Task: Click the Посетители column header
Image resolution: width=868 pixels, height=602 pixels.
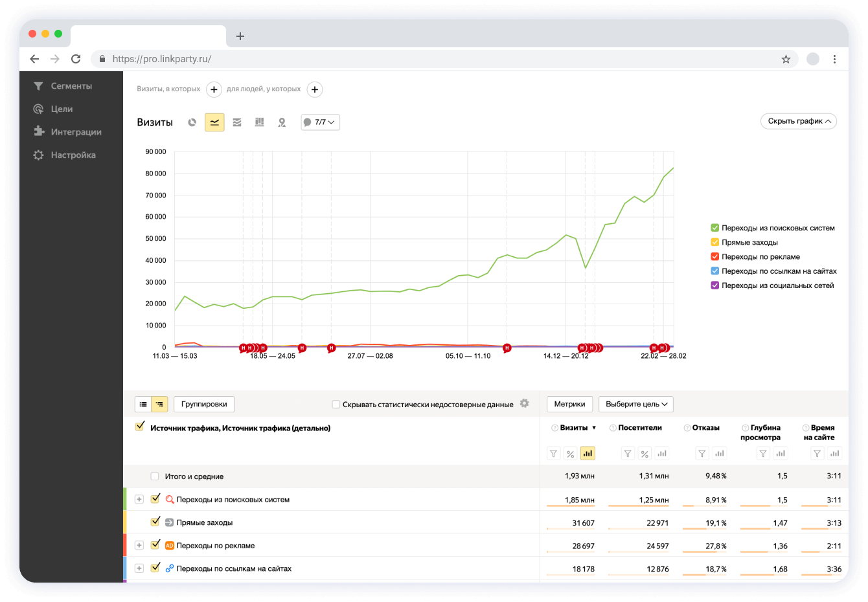Action: pyautogui.click(x=640, y=428)
